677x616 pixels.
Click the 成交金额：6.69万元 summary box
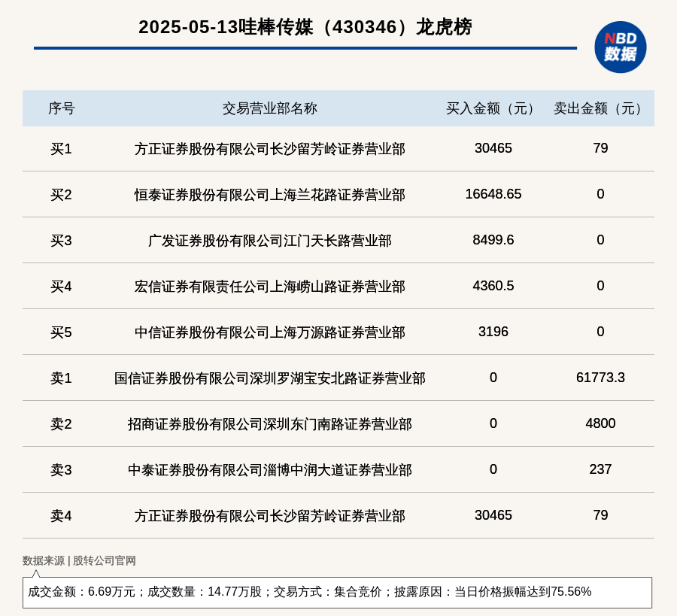point(337,592)
